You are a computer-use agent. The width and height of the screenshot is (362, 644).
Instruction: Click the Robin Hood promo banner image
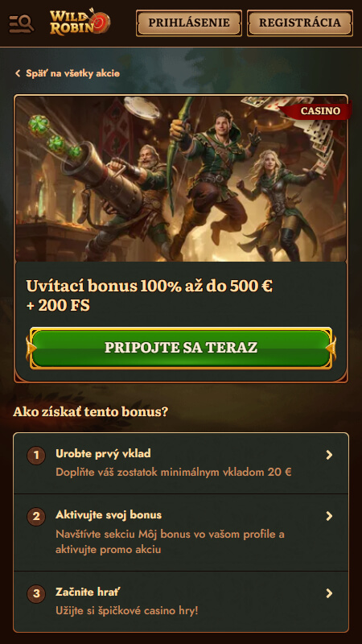pyautogui.click(x=181, y=179)
